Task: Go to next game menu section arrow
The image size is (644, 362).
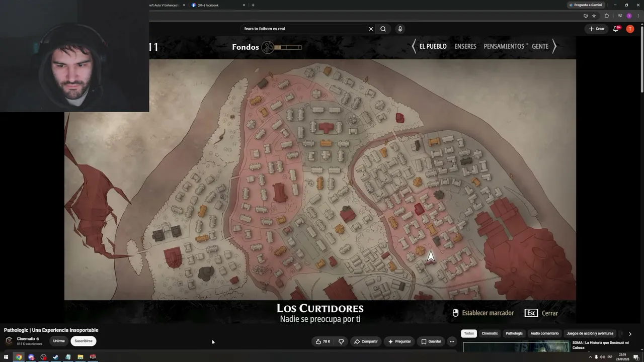Action: click(x=554, y=47)
